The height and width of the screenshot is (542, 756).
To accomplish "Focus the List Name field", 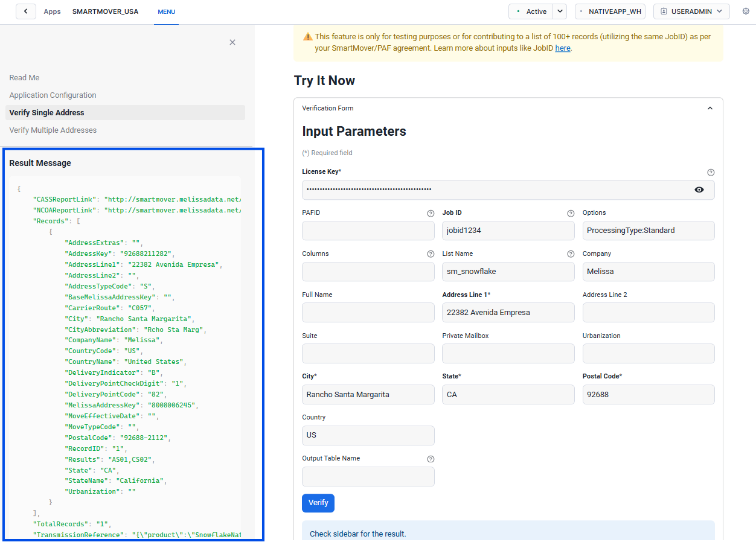I will (x=508, y=272).
